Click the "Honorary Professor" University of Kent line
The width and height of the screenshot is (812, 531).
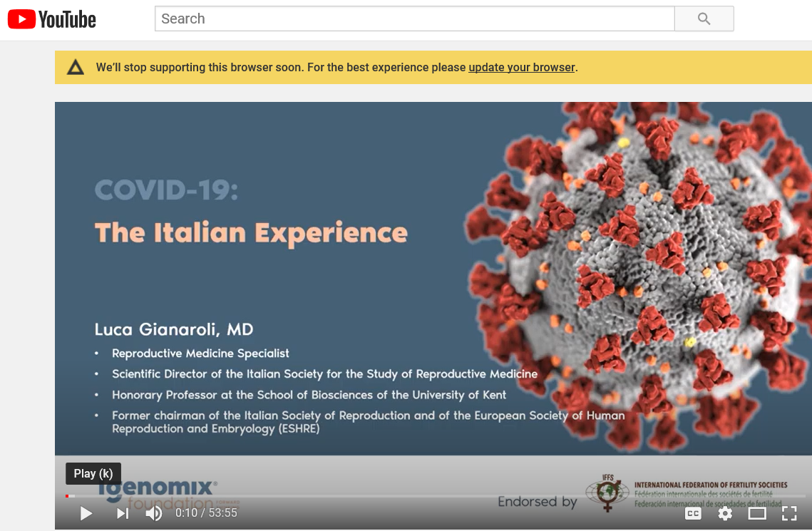(x=309, y=395)
